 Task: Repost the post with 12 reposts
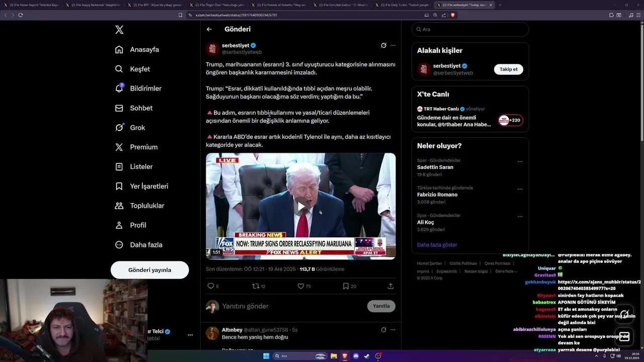(256, 286)
